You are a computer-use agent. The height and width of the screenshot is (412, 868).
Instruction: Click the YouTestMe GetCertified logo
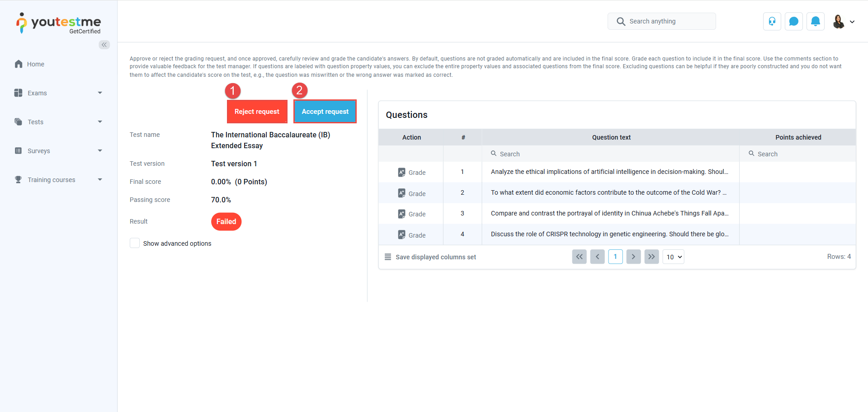click(59, 23)
